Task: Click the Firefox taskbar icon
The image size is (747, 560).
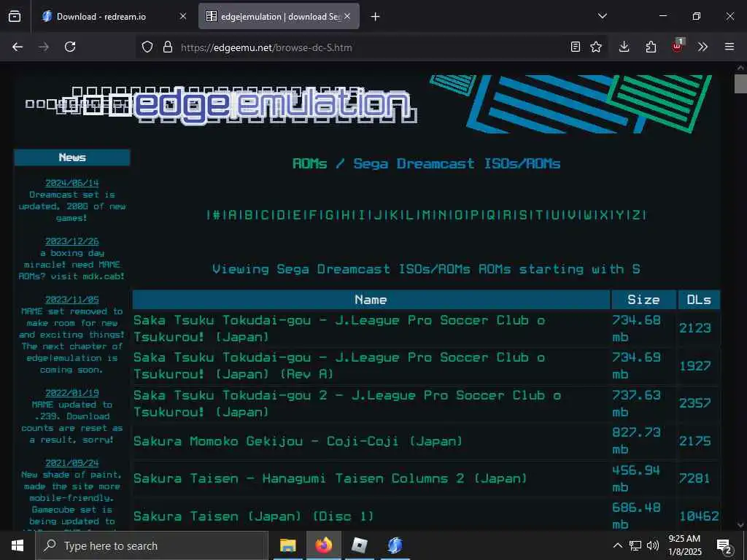Action: [323, 545]
